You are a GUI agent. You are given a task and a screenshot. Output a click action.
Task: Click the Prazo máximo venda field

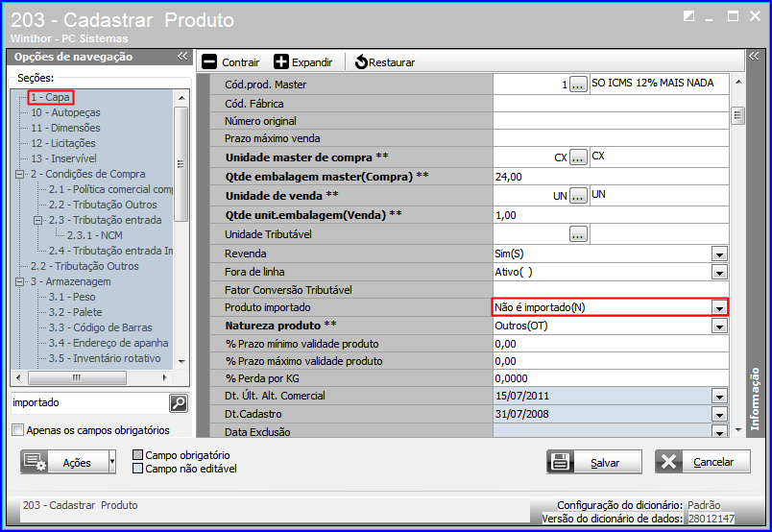[x=611, y=138]
